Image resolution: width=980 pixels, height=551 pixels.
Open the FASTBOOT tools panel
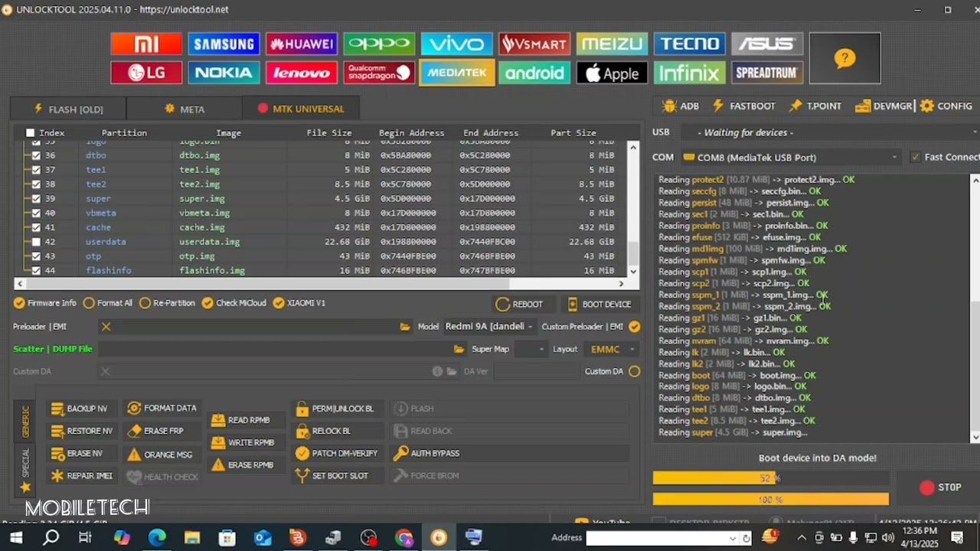point(743,106)
